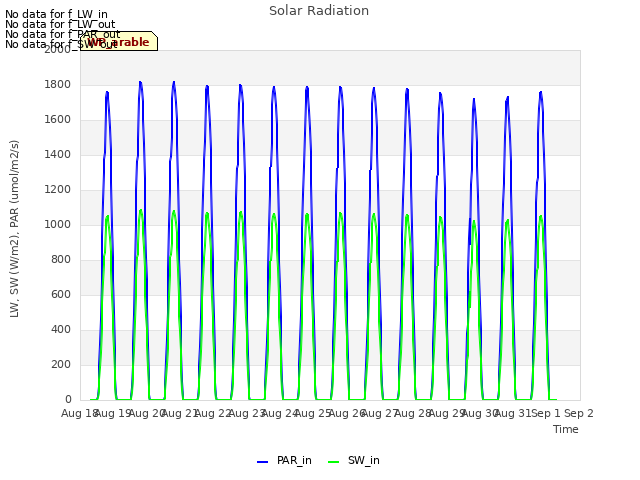Click the green SW_in legend color marker

[x=333, y=462]
